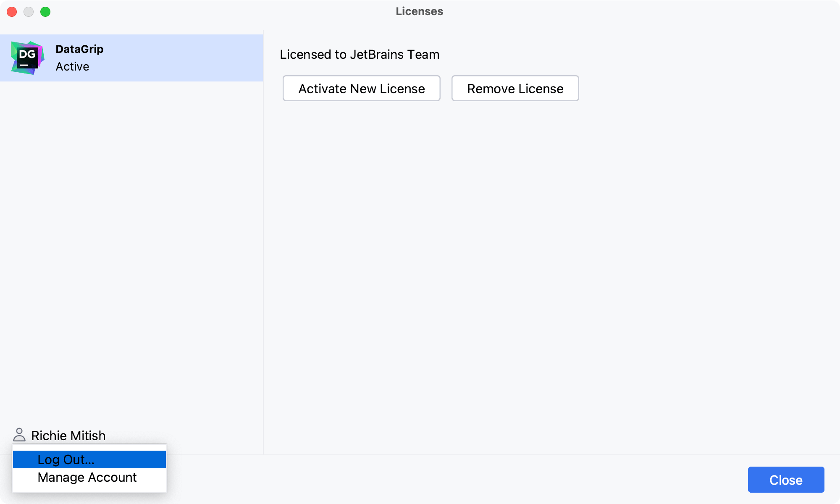Click the highlighted DataGrip row background
The image size is (840, 504).
tap(189, 58)
